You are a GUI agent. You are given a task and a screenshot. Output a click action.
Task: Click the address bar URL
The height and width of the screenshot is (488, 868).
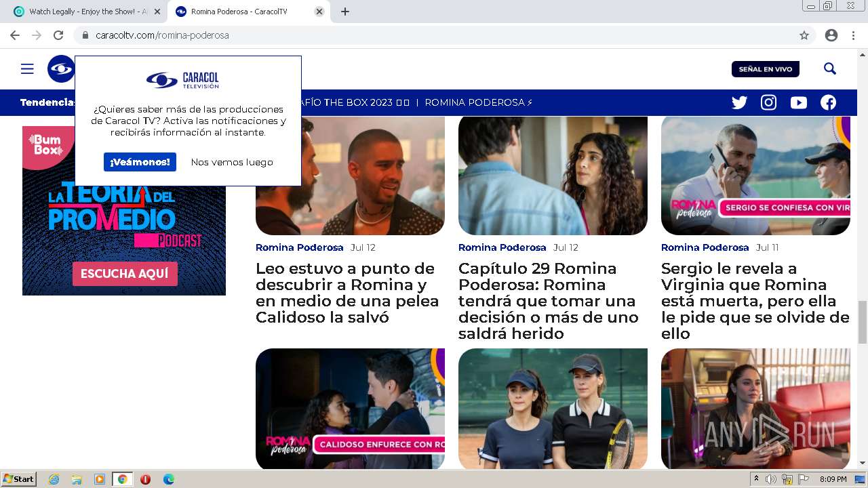pos(162,35)
